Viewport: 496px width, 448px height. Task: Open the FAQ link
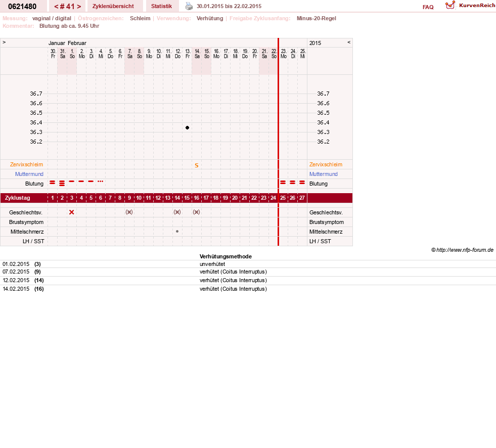[x=428, y=7]
